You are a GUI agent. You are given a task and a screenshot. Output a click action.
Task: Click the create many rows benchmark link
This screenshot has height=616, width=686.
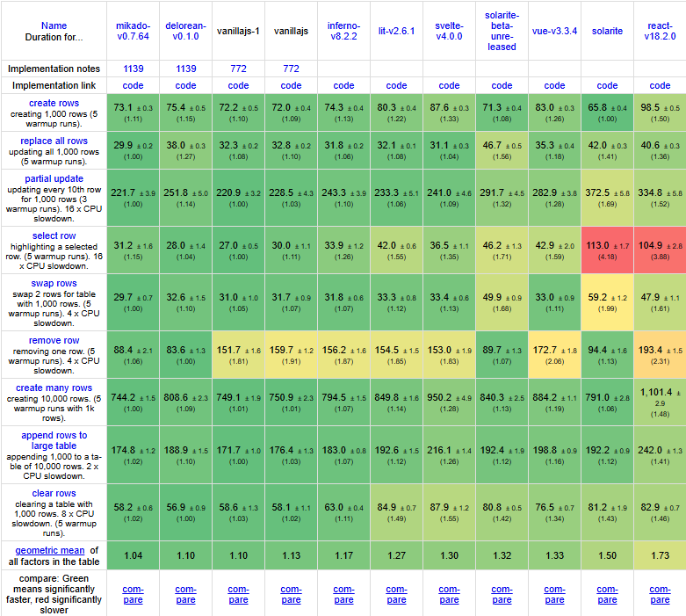tap(54, 388)
